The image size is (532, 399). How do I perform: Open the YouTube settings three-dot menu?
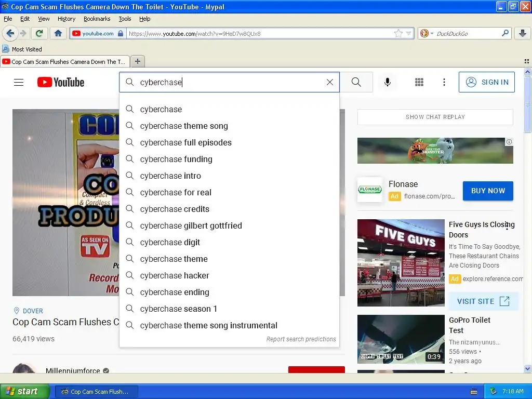click(x=444, y=82)
